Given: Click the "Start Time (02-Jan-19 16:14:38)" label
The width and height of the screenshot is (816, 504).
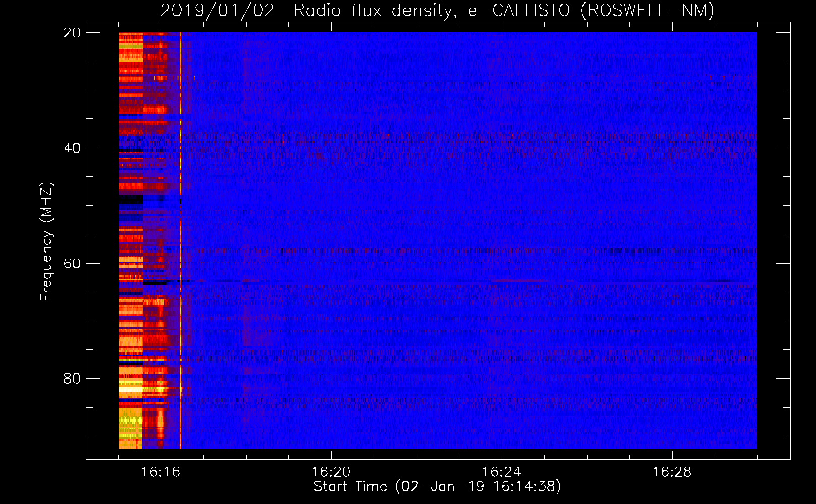Looking at the screenshot, I should pyautogui.click(x=437, y=487).
